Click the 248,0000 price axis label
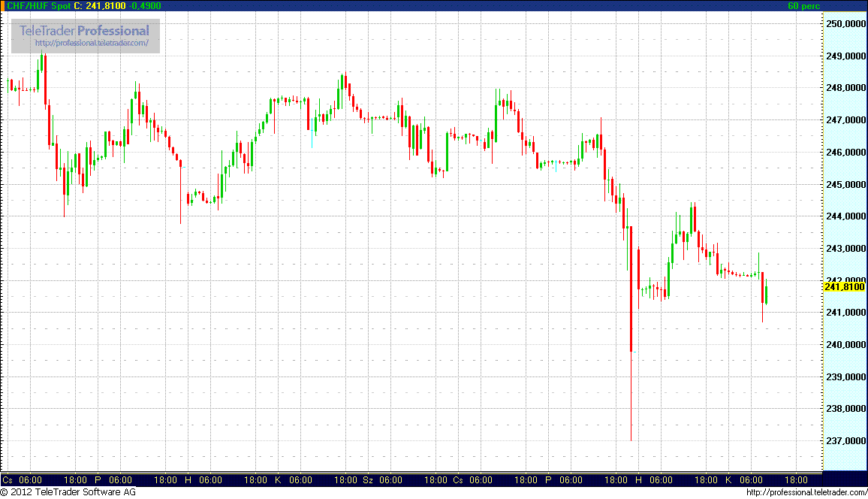Viewport: 868px width, 499px height. [x=846, y=87]
